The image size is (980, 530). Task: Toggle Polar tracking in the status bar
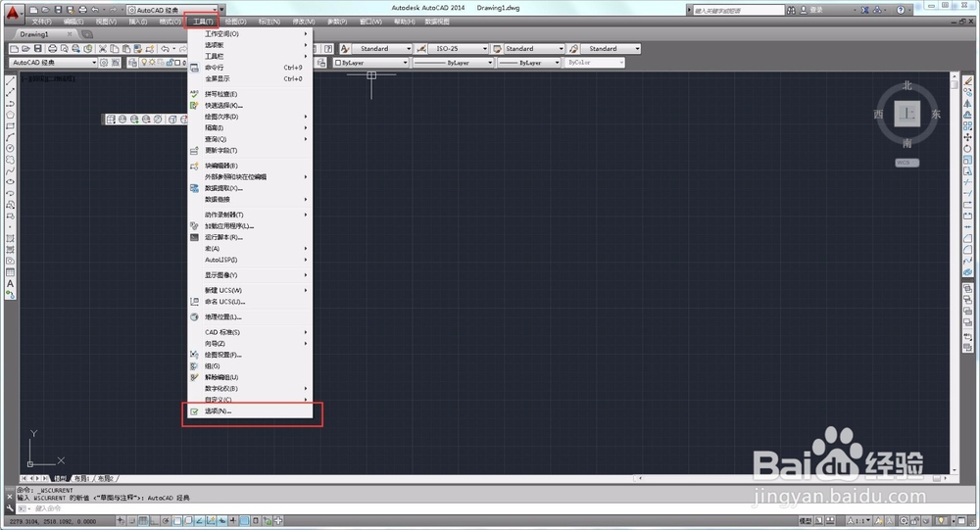(x=166, y=520)
